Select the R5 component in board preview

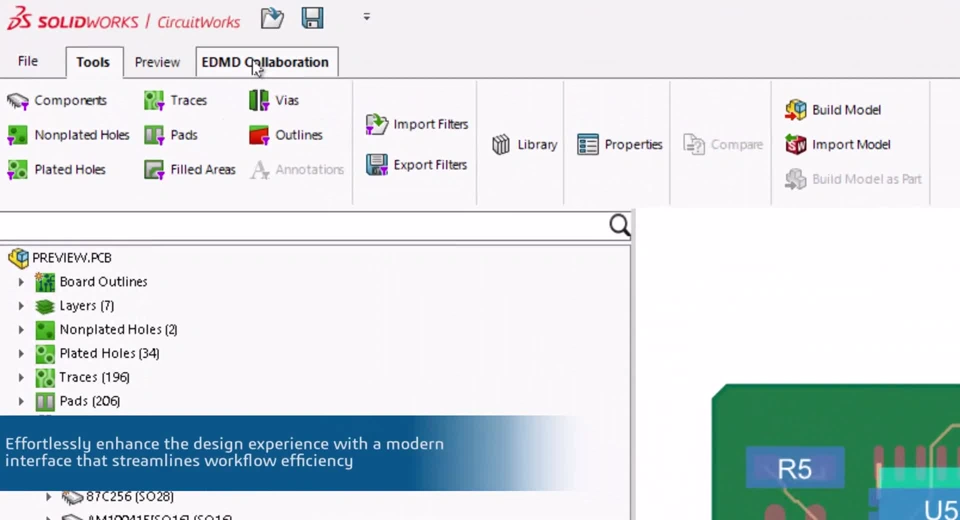pyautogui.click(x=795, y=469)
